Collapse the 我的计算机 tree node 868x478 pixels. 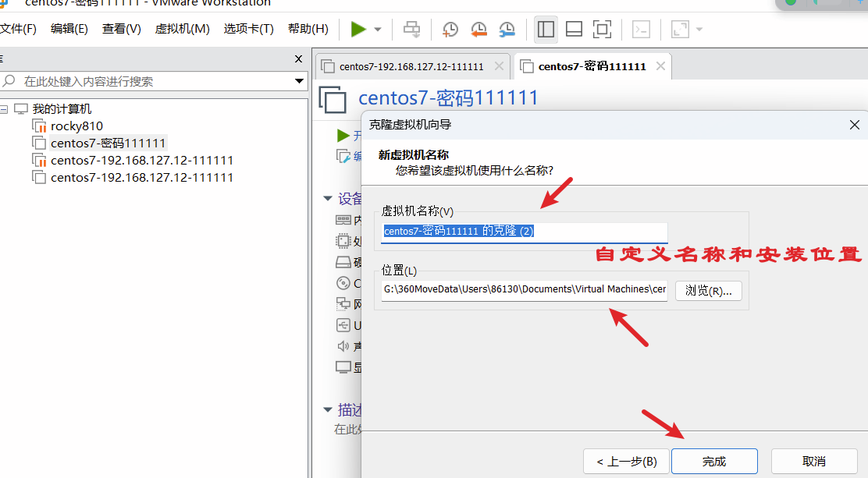point(4,109)
